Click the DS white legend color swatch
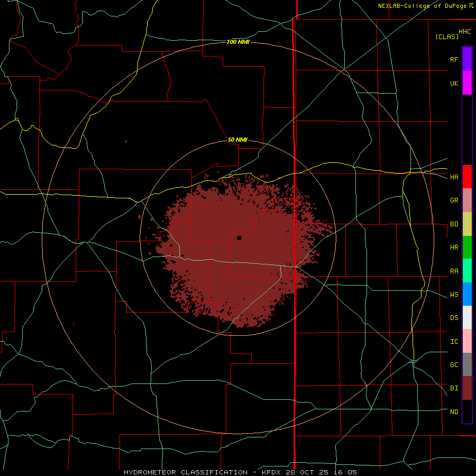This screenshot has width=476, height=476. (x=467, y=317)
